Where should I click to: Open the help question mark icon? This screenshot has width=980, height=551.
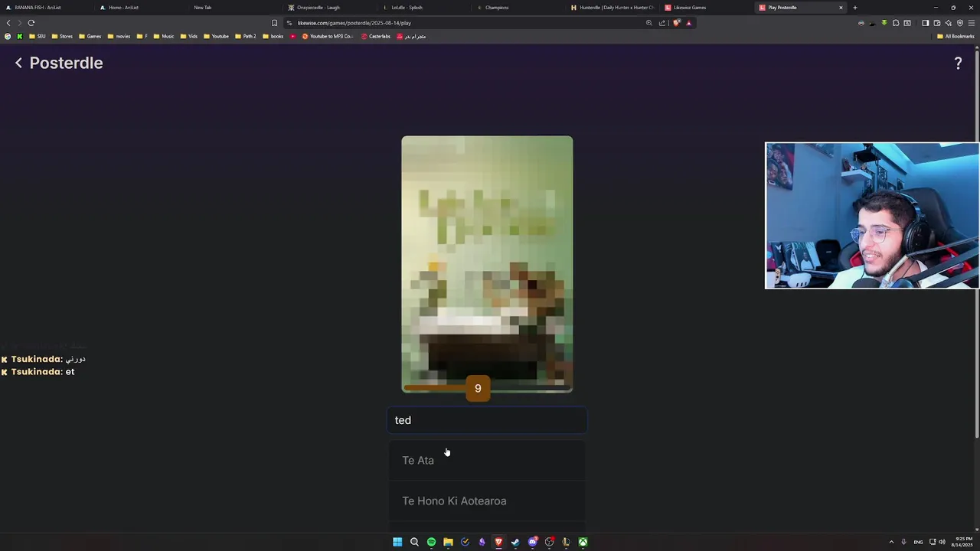point(958,64)
